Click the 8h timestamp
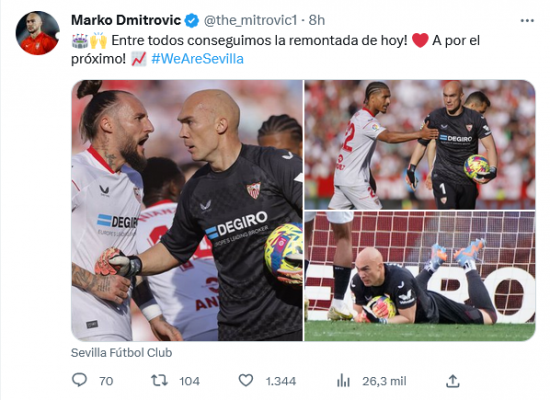Image resolution: width=550 pixels, height=400 pixels. tap(317, 20)
